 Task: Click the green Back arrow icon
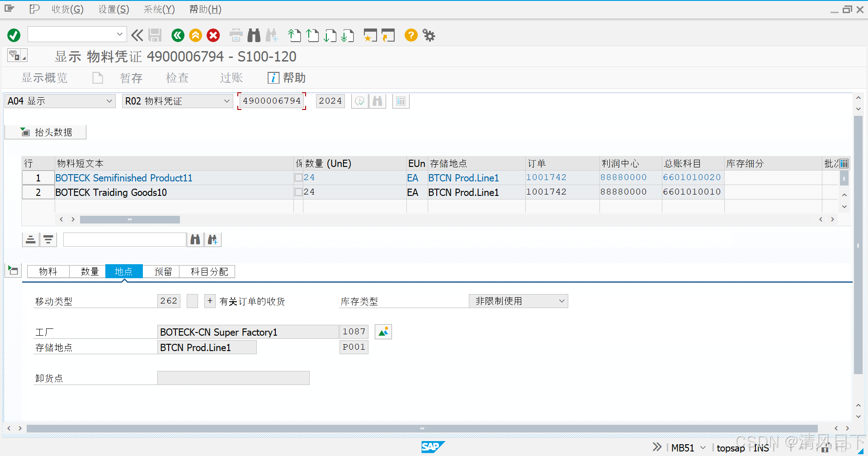pos(178,35)
